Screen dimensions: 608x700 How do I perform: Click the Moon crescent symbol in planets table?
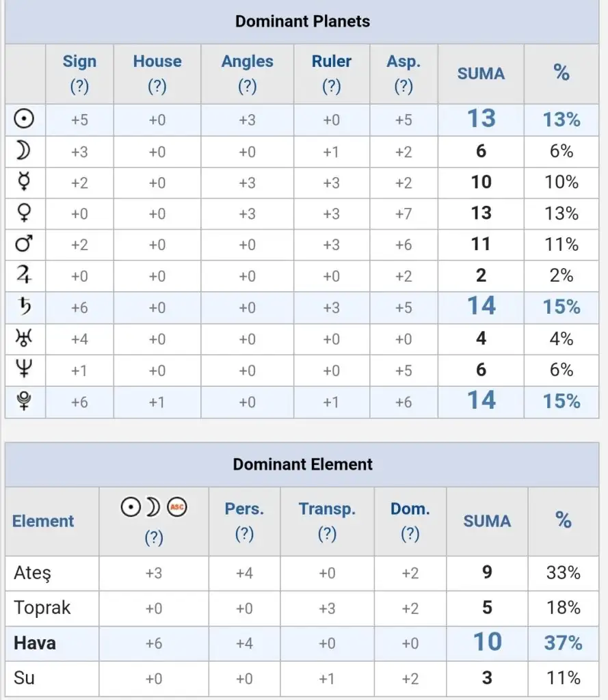point(24,151)
